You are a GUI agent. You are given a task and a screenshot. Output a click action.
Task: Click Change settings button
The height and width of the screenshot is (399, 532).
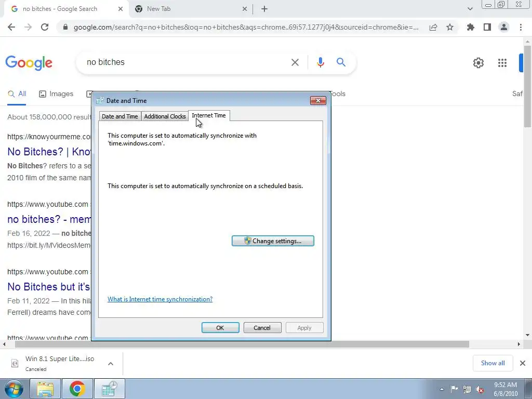click(x=273, y=241)
